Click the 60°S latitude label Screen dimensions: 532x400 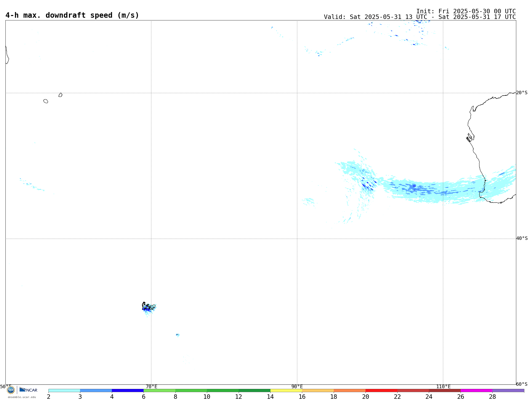[522, 384]
